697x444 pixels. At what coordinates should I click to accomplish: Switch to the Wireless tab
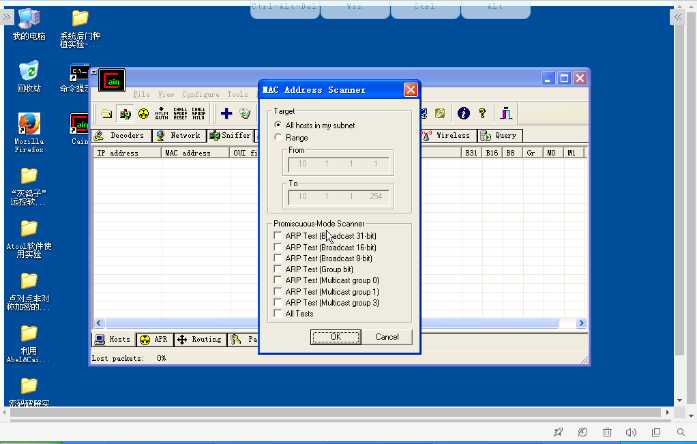click(447, 136)
